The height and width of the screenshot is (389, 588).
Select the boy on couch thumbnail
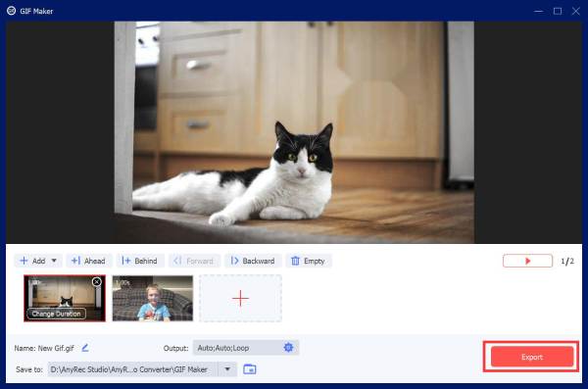[x=153, y=298]
